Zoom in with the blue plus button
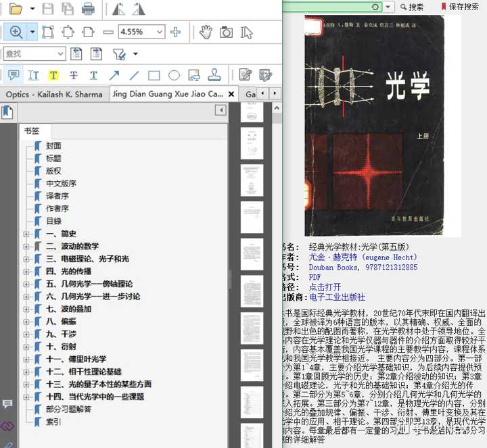The width and height of the screenshot is (487, 448). pyautogui.click(x=175, y=32)
